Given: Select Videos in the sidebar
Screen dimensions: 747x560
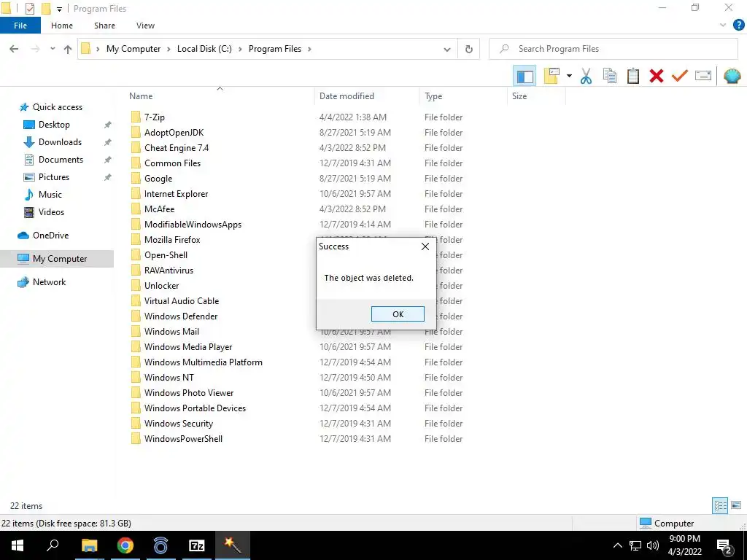Looking at the screenshot, I should click(x=51, y=212).
